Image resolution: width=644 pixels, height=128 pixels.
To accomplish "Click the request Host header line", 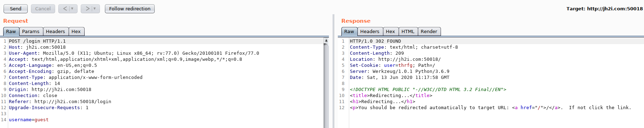I will pos(37,47).
